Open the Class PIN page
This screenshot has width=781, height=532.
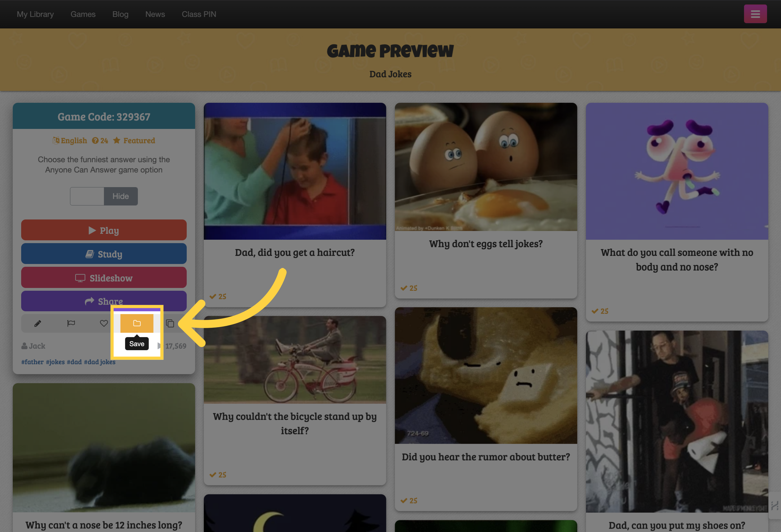tap(199, 14)
